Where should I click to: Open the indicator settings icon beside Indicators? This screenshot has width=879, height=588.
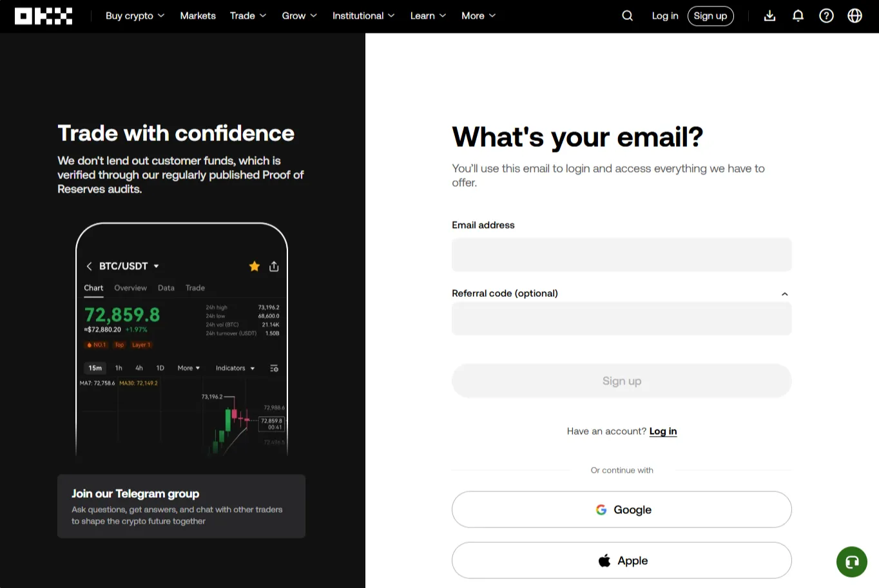coord(274,368)
